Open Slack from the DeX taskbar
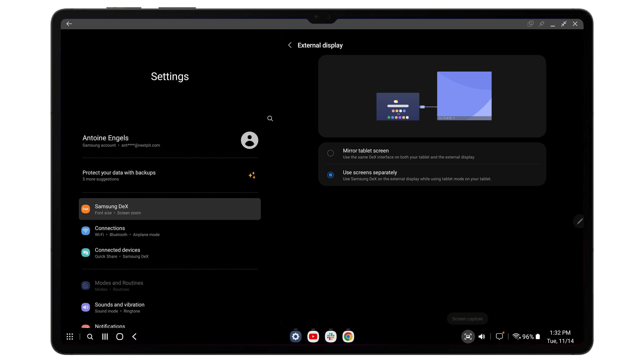644x362 pixels. click(x=331, y=337)
